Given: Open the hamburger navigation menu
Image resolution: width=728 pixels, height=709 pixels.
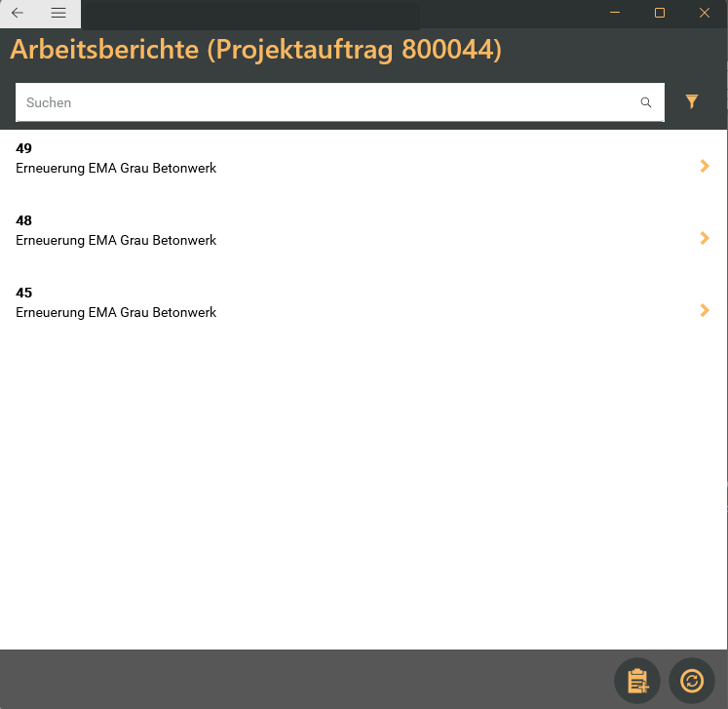Looking at the screenshot, I should click(x=58, y=13).
